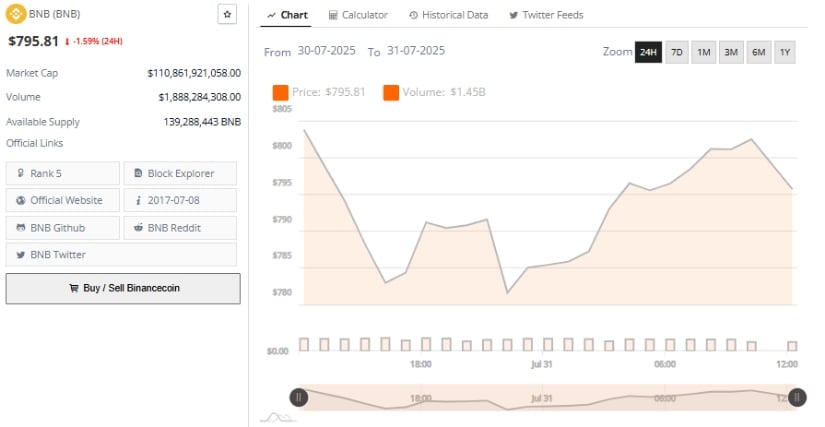The width and height of the screenshot is (825, 427).
Task: Select the 24H zoom range
Action: coord(648,52)
